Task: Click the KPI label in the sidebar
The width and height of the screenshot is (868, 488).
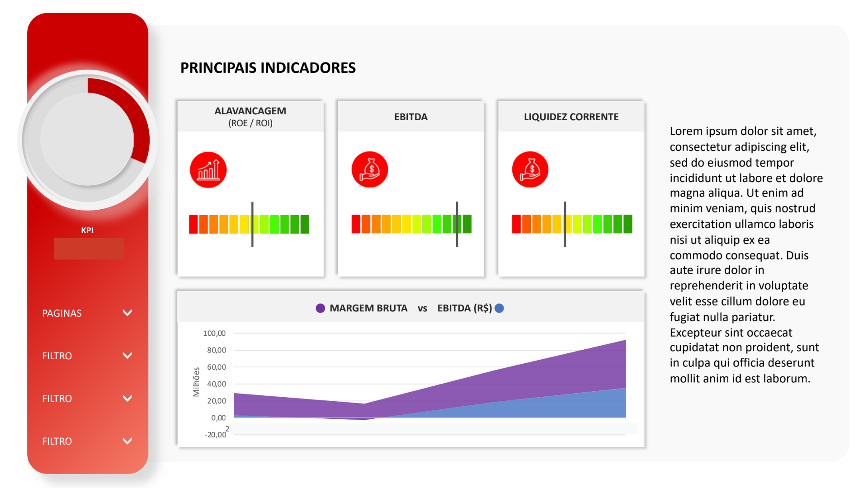Action: 87,230
